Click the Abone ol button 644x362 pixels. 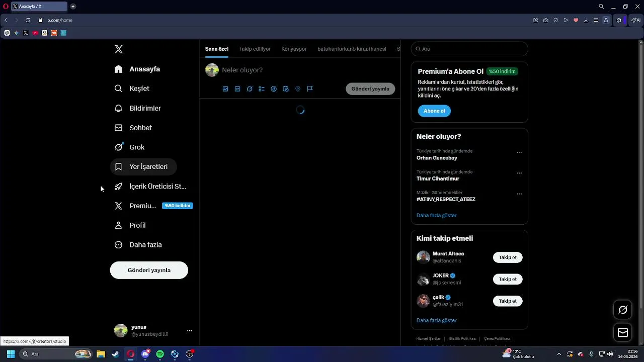point(434,111)
